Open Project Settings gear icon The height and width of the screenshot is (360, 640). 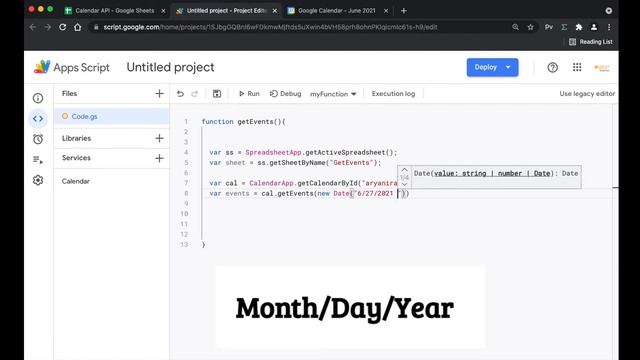point(38,180)
